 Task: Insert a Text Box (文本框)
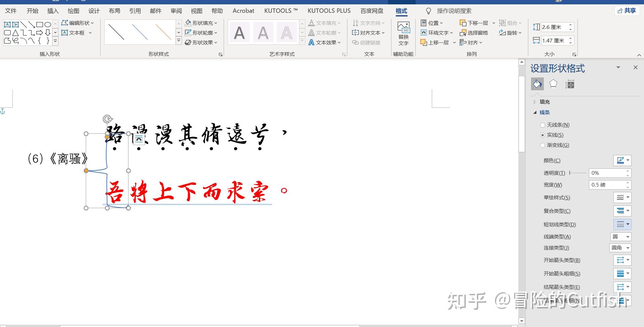(x=77, y=33)
